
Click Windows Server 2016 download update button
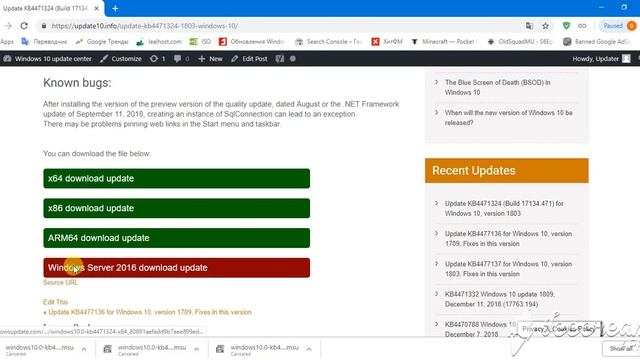click(176, 268)
